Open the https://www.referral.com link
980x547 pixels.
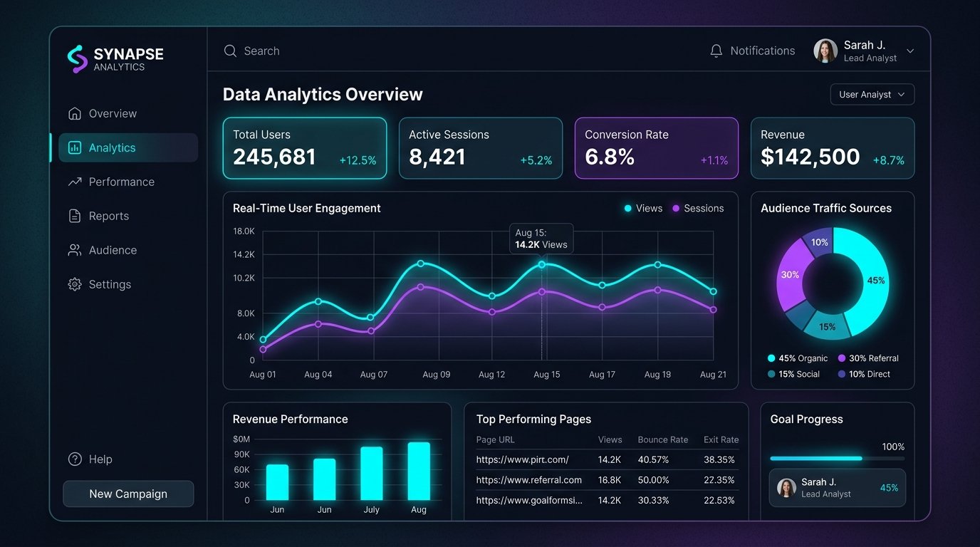pos(528,480)
